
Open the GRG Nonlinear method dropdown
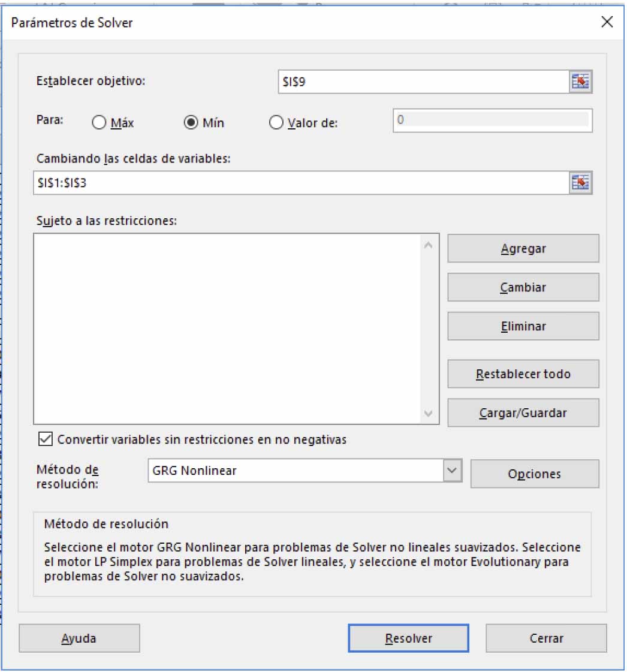[x=296, y=471]
